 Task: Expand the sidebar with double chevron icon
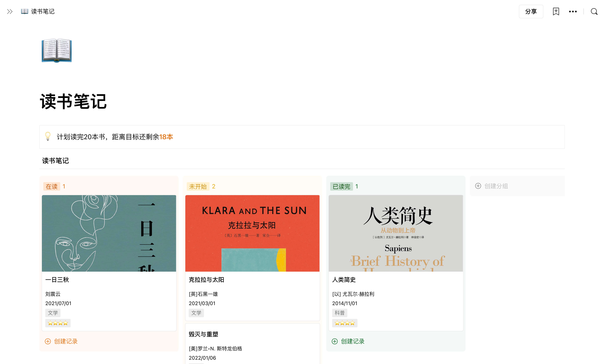click(x=10, y=12)
